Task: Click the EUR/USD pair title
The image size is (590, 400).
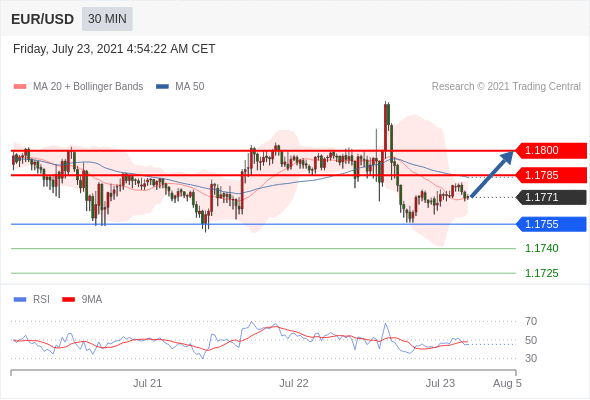Action: 43,19
